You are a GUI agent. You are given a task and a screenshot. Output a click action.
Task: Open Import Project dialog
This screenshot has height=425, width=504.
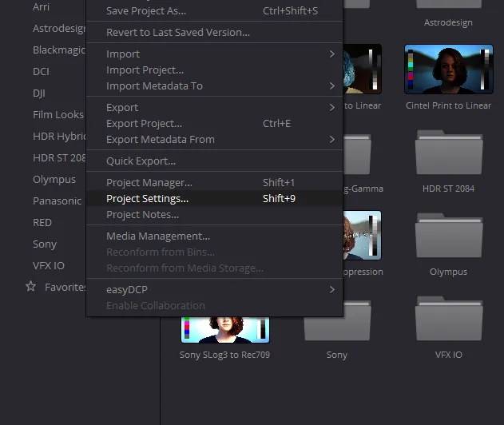click(x=214, y=70)
